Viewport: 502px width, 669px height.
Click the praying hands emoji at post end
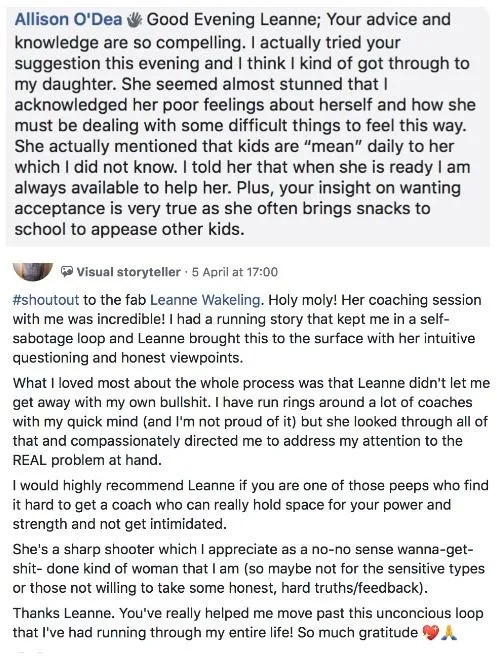point(449,633)
